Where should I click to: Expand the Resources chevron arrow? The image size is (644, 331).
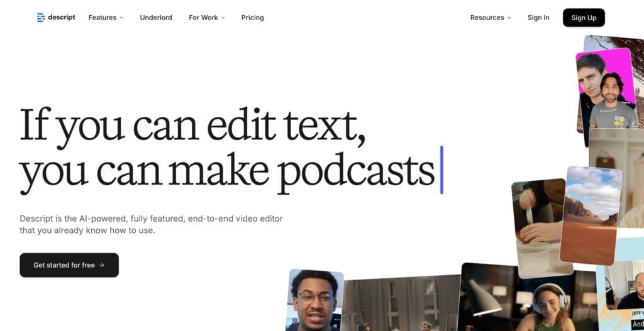tap(509, 18)
